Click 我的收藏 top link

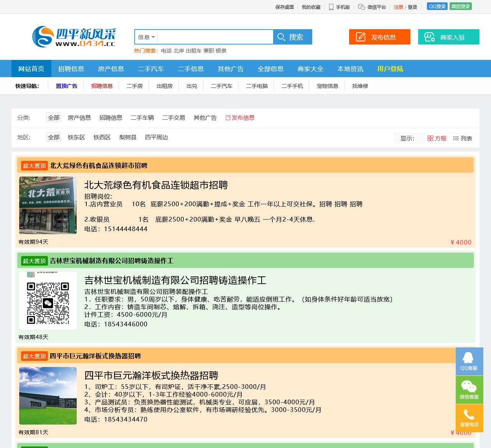point(311,7)
